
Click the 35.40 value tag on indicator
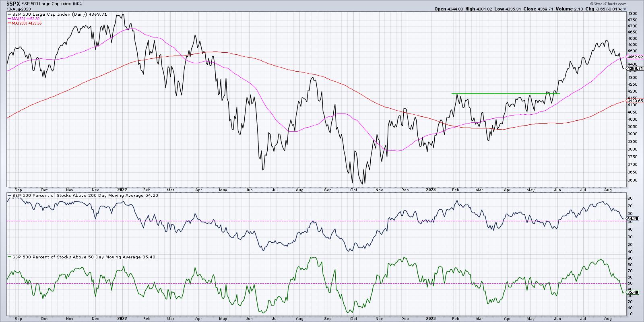click(632, 292)
